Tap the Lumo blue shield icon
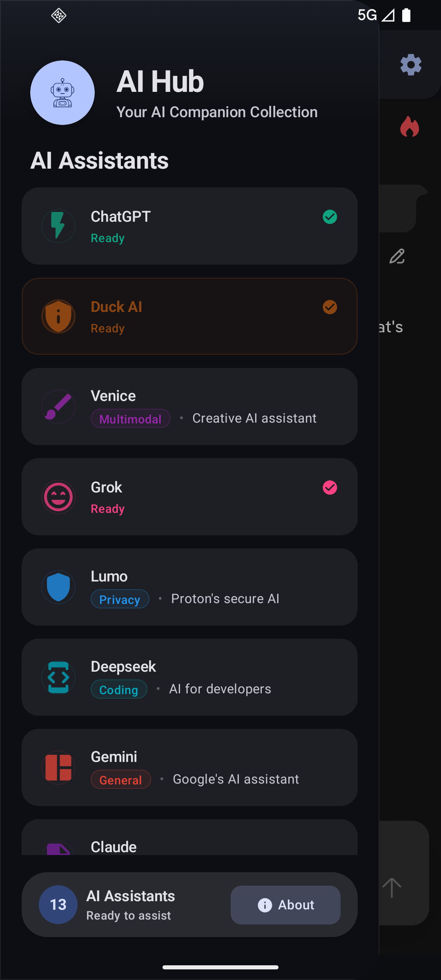The width and height of the screenshot is (441, 980). click(x=58, y=587)
